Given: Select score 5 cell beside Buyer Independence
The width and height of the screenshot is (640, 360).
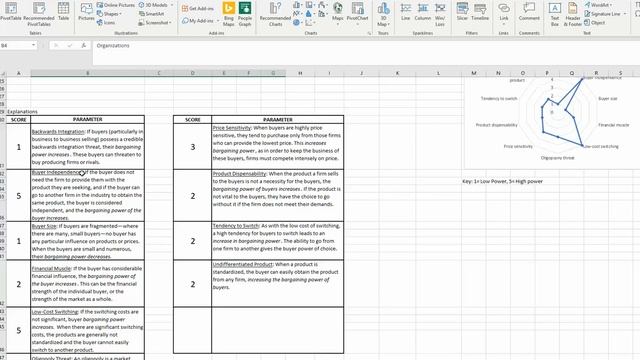Looking at the screenshot, I should pyautogui.click(x=18, y=196).
